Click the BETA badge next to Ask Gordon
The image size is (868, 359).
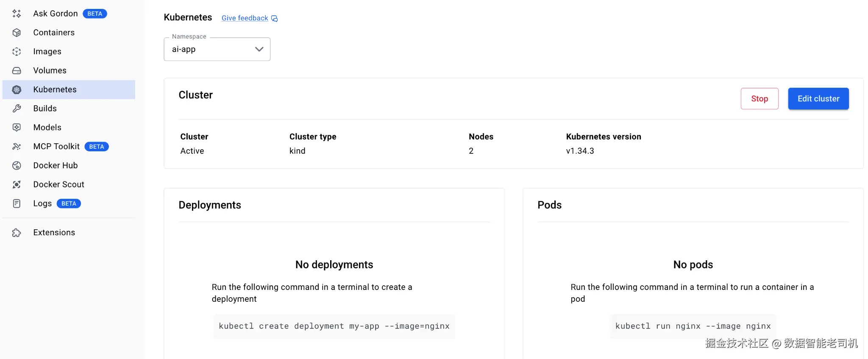click(x=95, y=14)
